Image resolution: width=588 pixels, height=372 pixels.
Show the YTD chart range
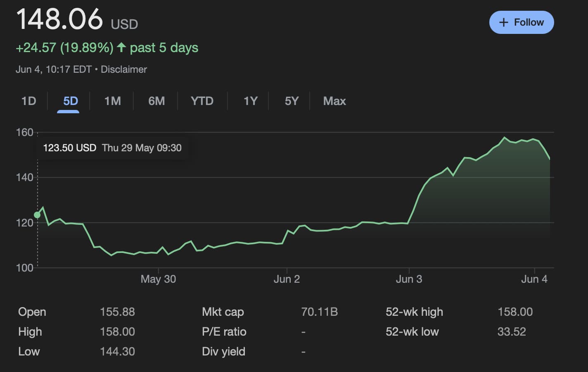click(202, 101)
